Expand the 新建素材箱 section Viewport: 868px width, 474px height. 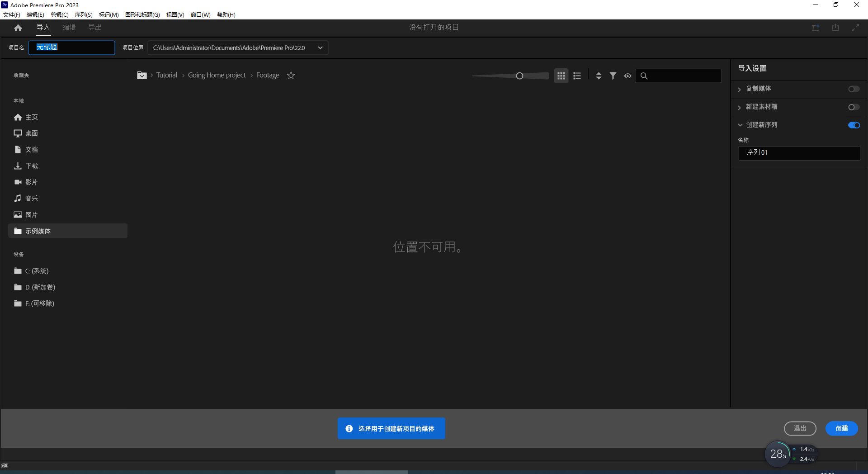pos(740,107)
